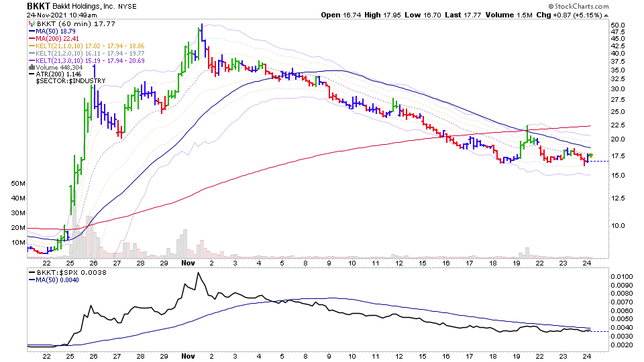Viewport: 644px width, 362px height.
Task: Click the Low 16.70 value
Action: coord(423,15)
